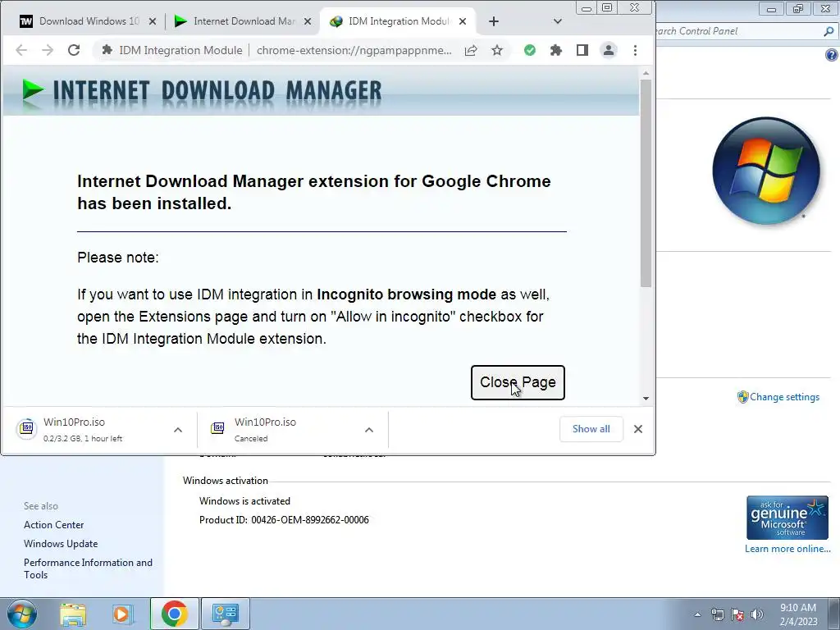The height and width of the screenshot is (630, 840).
Task: Reload the current page
Action: click(74, 50)
